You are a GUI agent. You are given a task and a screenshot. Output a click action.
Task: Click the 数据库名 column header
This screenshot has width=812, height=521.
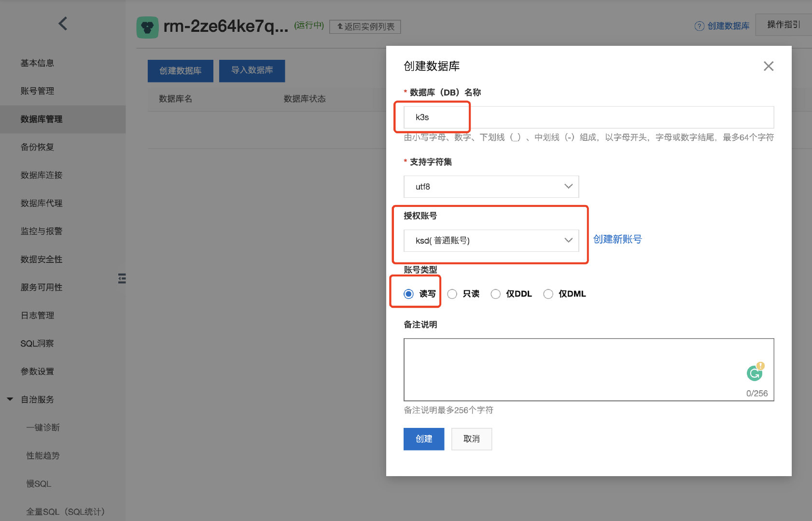click(x=176, y=99)
